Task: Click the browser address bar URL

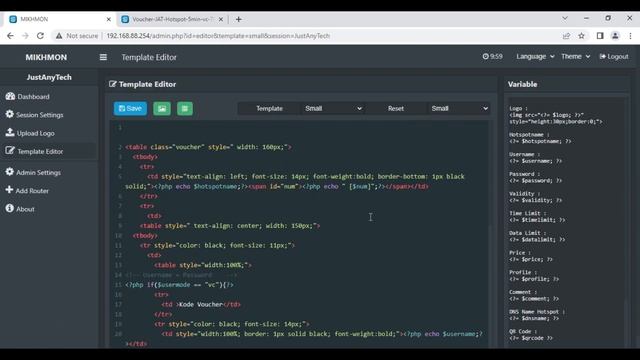Action: pos(218,36)
